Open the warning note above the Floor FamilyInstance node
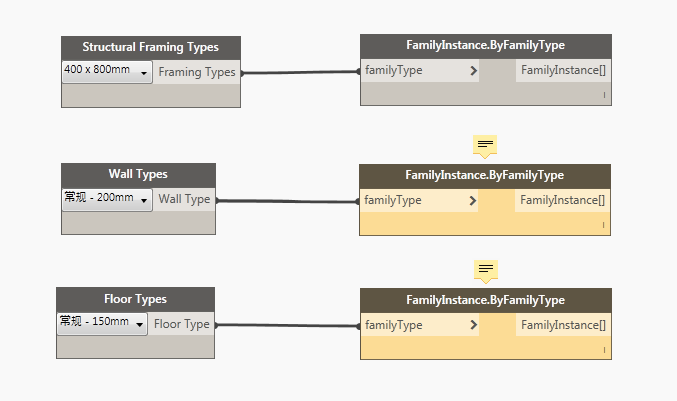677x401 pixels. (486, 272)
